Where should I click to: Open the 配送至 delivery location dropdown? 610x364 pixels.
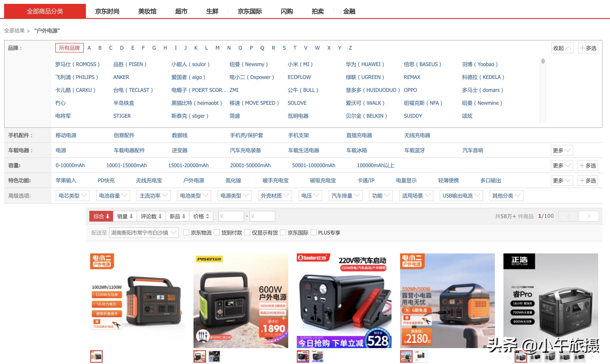click(x=144, y=233)
